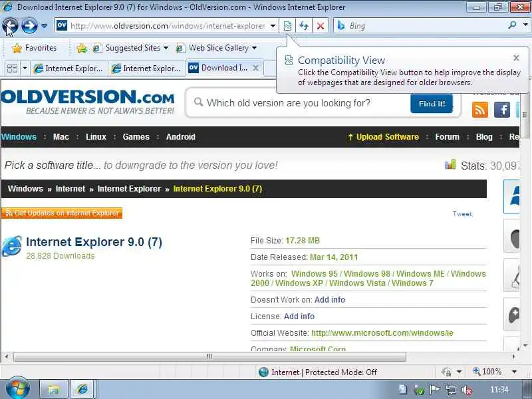Image resolution: width=532 pixels, height=399 pixels.
Task: Click the vertical scrollbar down arrow
Action: 525,346
